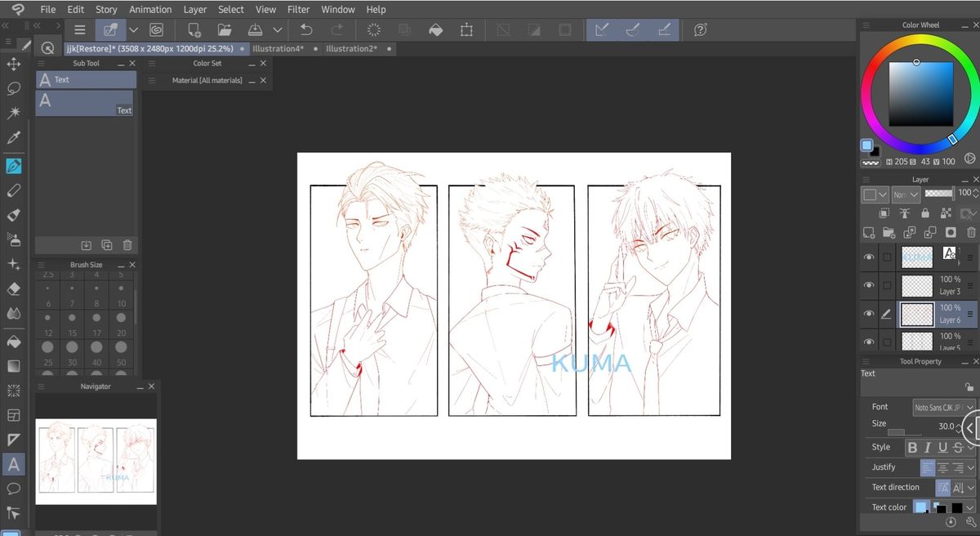Open Clip Studio Support help icon
The width and height of the screenshot is (980, 536).
[700, 29]
